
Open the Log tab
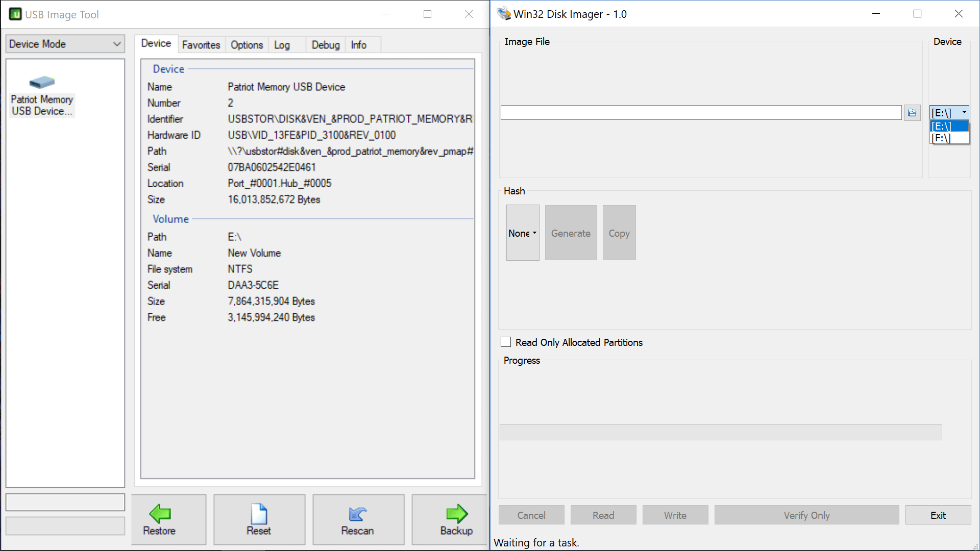point(282,45)
